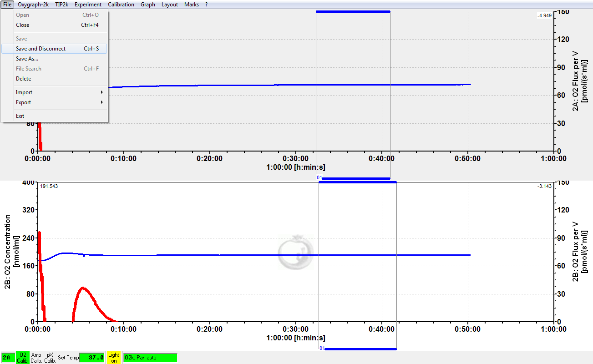Open the O2 Calib. status button
Screen dimensions: 593x364
click(x=23, y=358)
